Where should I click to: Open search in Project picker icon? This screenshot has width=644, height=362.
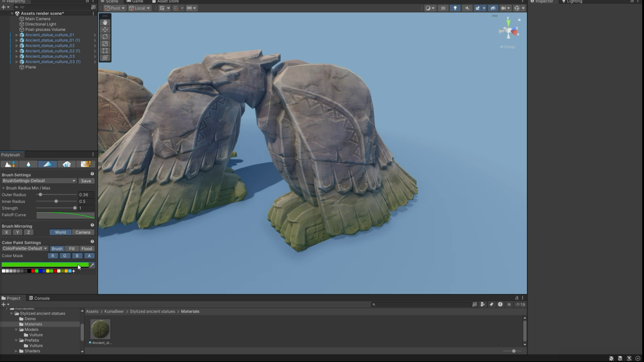474,304
